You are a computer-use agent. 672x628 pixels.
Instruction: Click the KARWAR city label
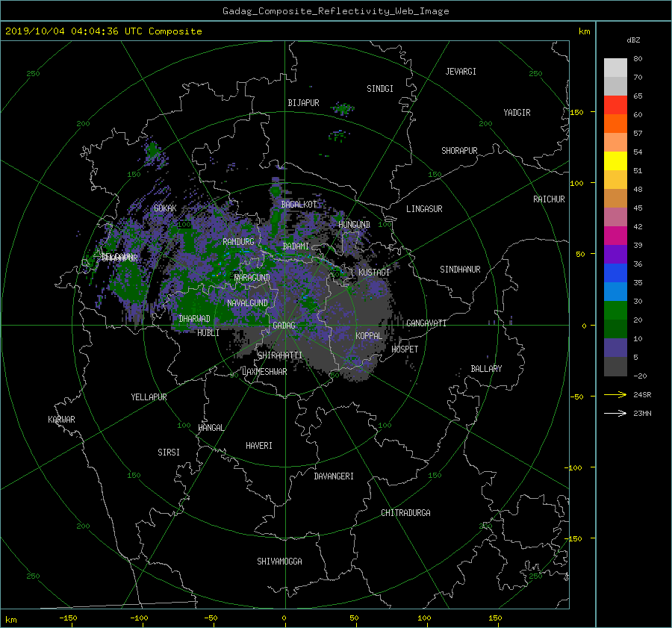click(x=61, y=420)
